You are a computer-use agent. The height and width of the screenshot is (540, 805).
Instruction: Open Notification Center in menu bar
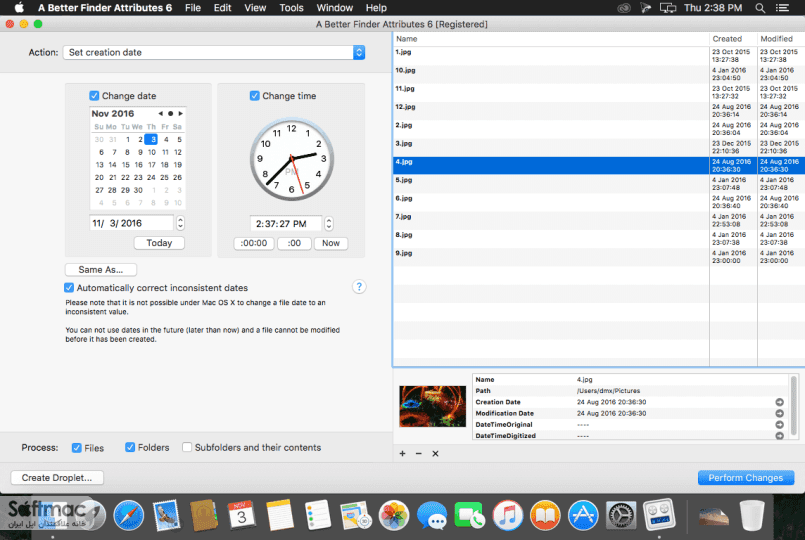(782, 8)
